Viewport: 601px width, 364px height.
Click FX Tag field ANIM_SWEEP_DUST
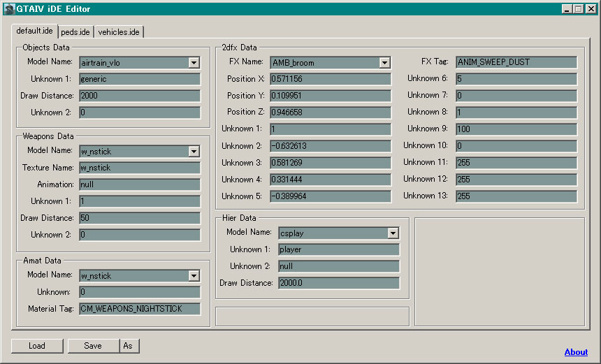pos(516,62)
